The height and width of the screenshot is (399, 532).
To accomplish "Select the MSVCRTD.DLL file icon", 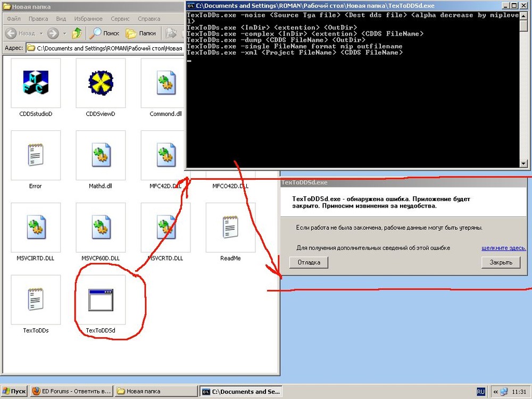I will pos(166,227).
